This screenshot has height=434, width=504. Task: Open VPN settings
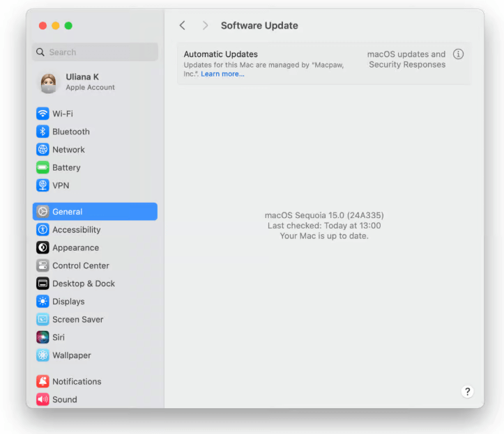point(95,185)
